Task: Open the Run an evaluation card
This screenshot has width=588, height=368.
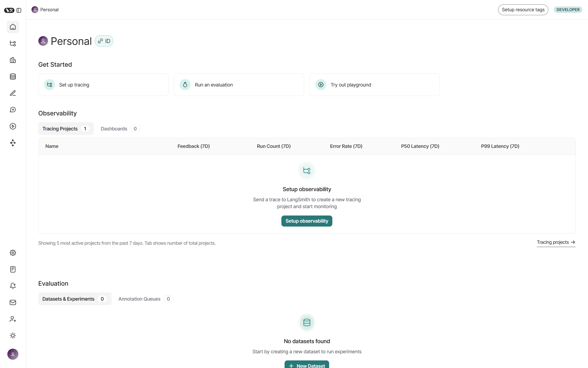Action: tap(239, 85)
